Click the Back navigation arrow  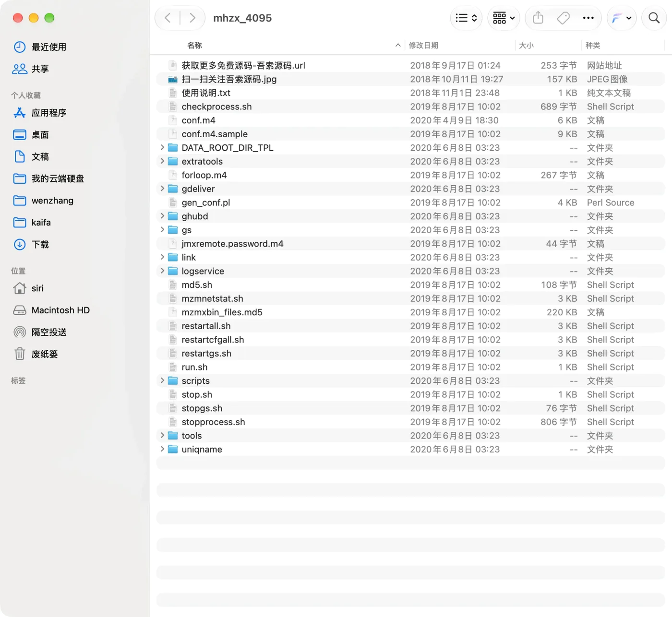coord(168,18)
